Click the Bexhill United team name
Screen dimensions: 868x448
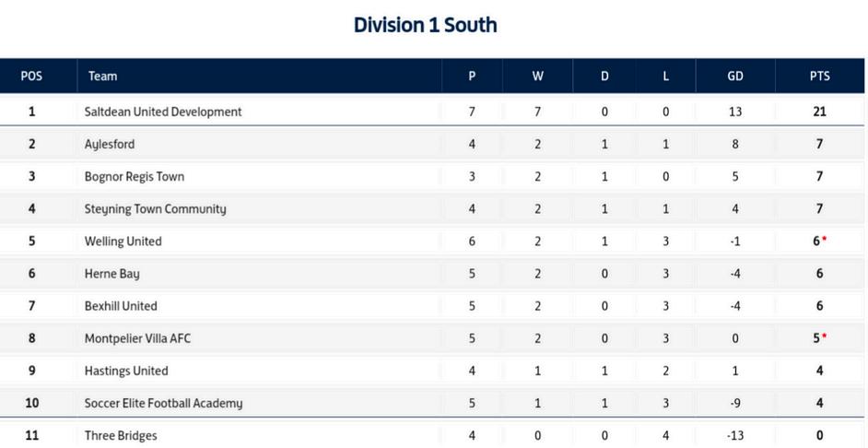[121, 306]
